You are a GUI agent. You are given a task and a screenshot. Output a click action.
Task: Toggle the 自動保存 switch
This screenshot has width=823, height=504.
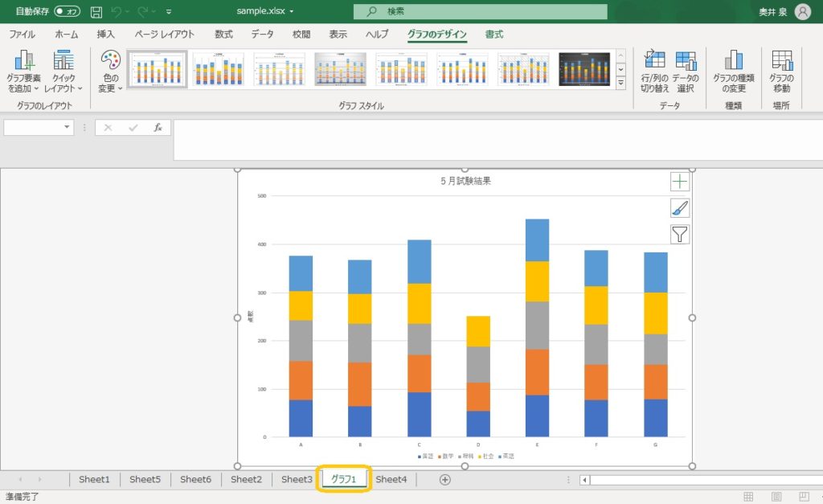click(67, 12)
